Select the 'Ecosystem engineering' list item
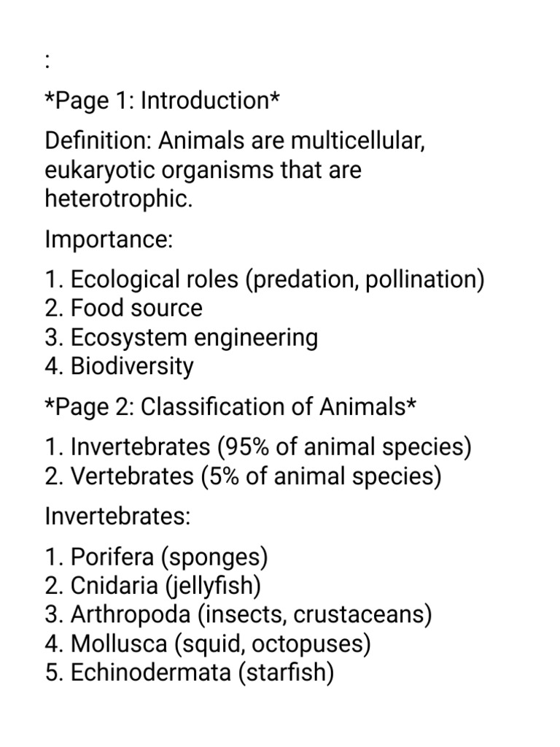Screen dimensions: 560x747 tap(181, 338)
